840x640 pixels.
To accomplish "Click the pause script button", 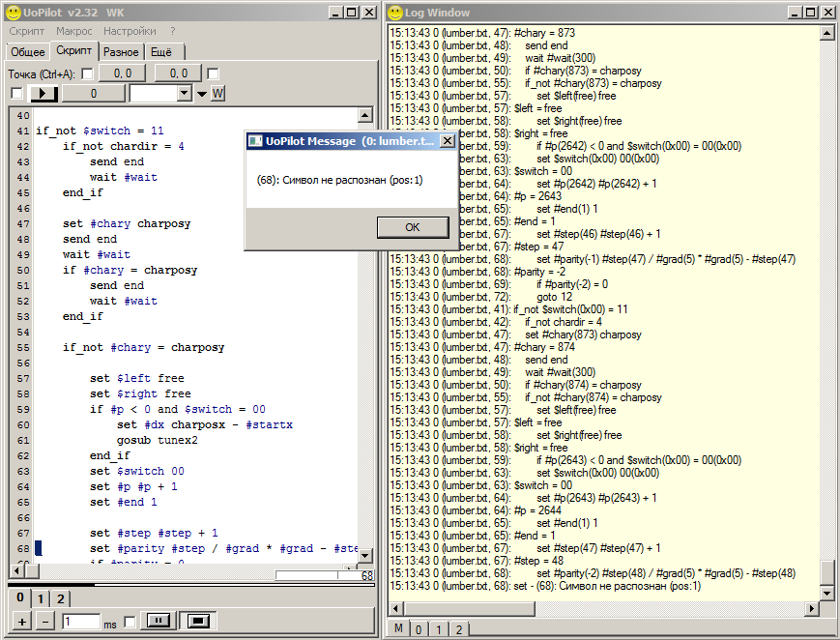I will (158, 621).
